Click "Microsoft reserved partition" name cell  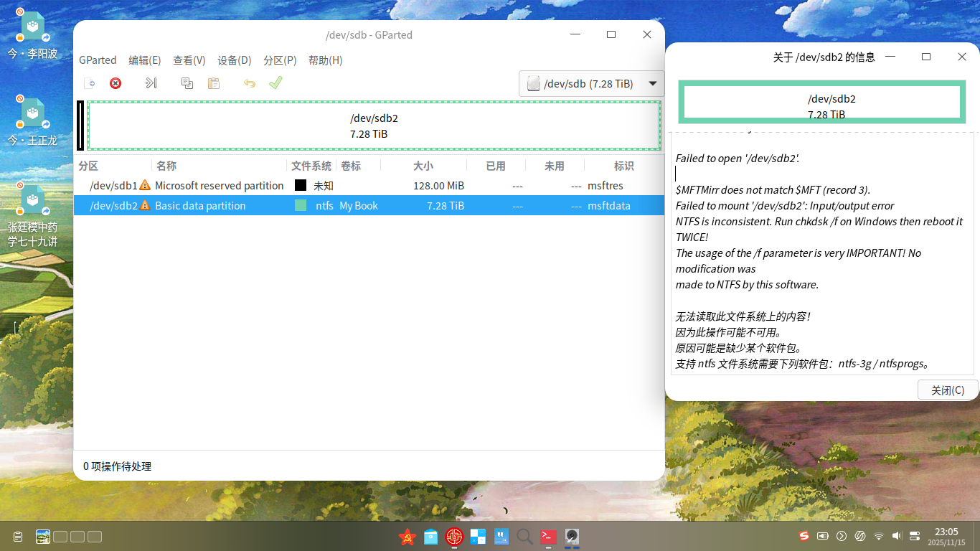click(220, 185)
